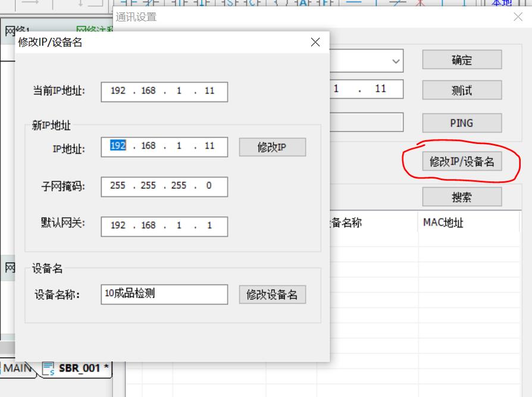Start device 搜索 search
The width and height of the screenshot is (532, 397).
pos(462,196)
